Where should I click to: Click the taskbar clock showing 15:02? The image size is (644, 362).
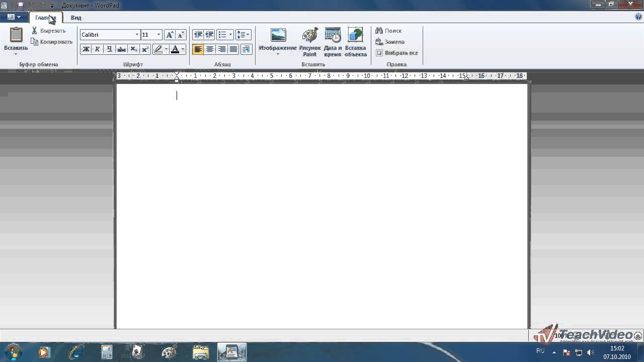pos(617,348)
